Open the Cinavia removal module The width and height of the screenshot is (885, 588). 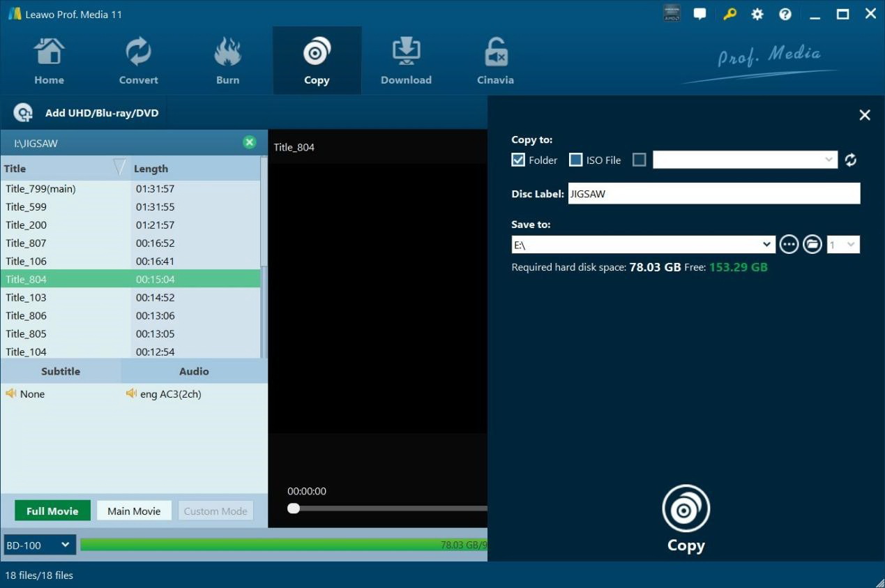pyautogui.click(x=495, y=61)
